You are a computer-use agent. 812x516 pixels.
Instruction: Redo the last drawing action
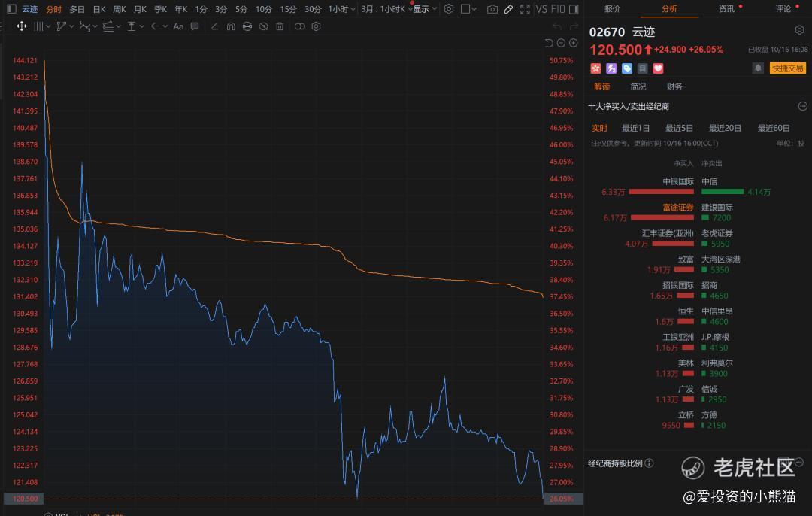[573, 26]
